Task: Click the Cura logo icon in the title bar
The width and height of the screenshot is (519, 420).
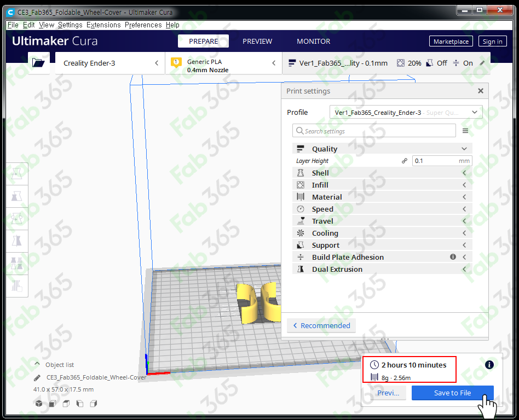Action: pyautogui.click(x=10, y=12)
